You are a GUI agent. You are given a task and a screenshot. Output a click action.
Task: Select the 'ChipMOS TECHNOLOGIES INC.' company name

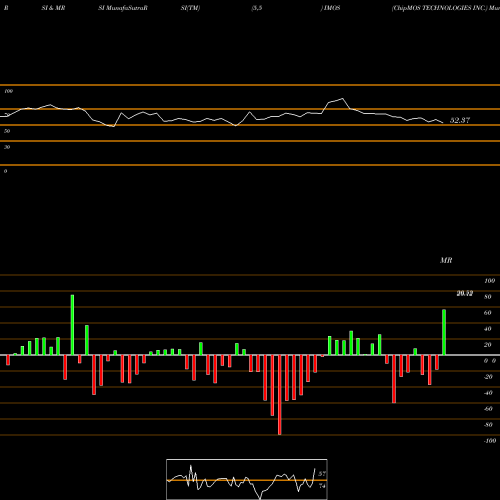click(x=439, y=8)
